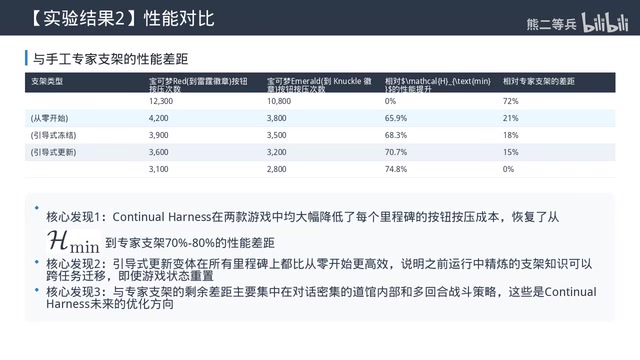The width and height of the screenshot is (640, 360).
Task: Select the 65.9% value
Action: point(396,118)
